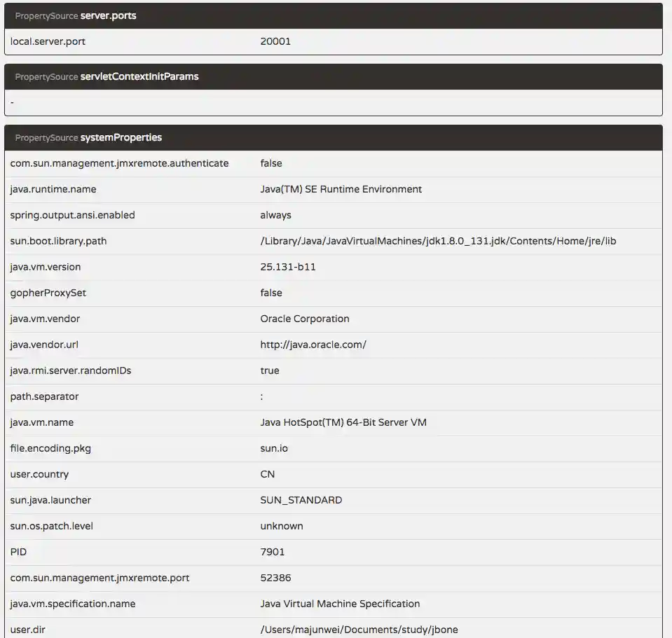Click the systemProperties PropertySource header
Image resolution: width=672 pixels, height=638 pixels.
[334, 137]
